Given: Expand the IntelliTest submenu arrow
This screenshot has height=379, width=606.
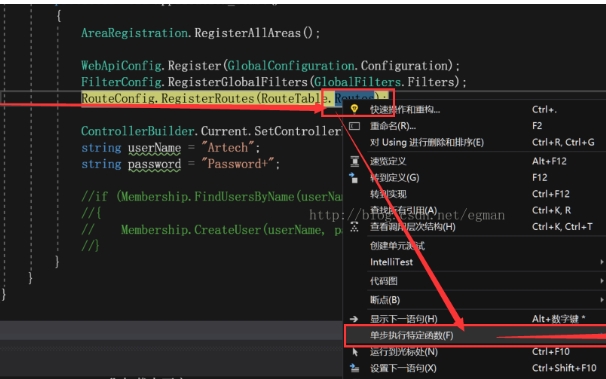Looking at the screenshot, I should 602,262.
